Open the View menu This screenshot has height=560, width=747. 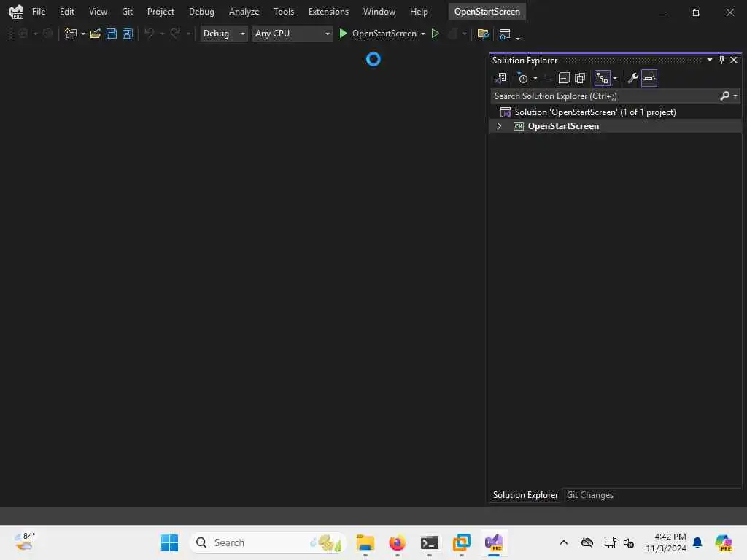coord(98,12)
